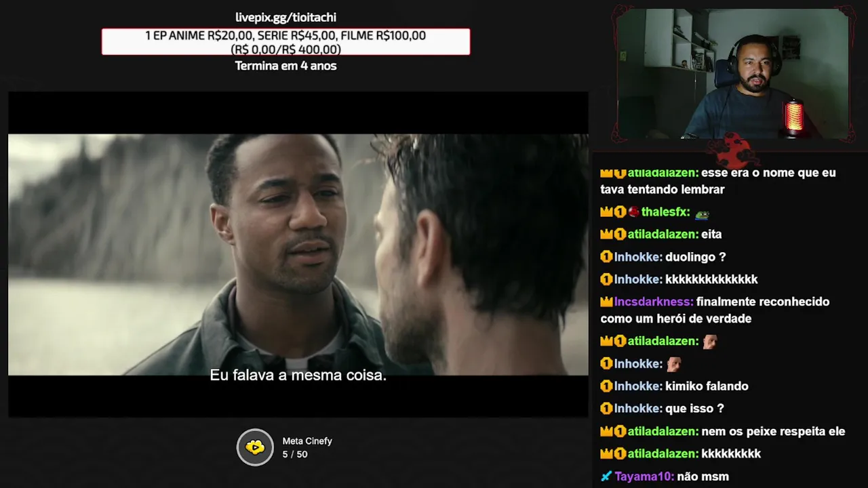The height and width of the screenshot is (488, 868).
Task: Click the crown badge beside thalesfx
Action: [x=606, y=212]
